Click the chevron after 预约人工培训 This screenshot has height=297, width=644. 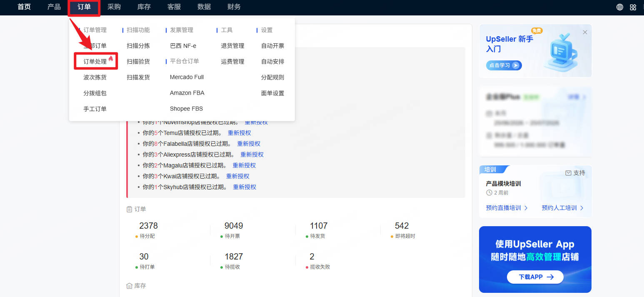(582, 208)
